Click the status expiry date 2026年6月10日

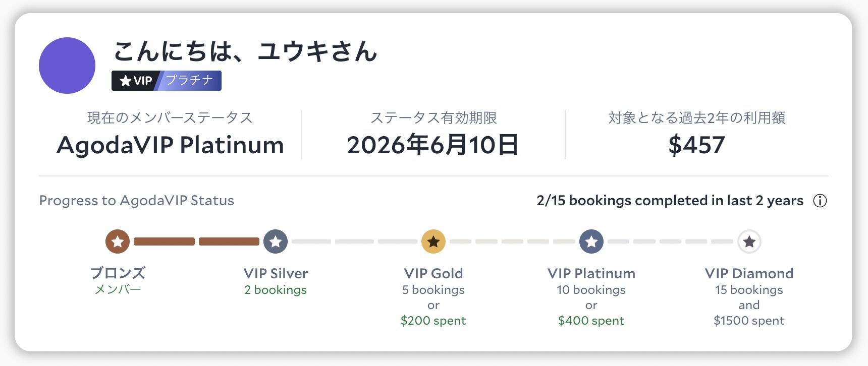pyautogui.click(x=433, y=145)
